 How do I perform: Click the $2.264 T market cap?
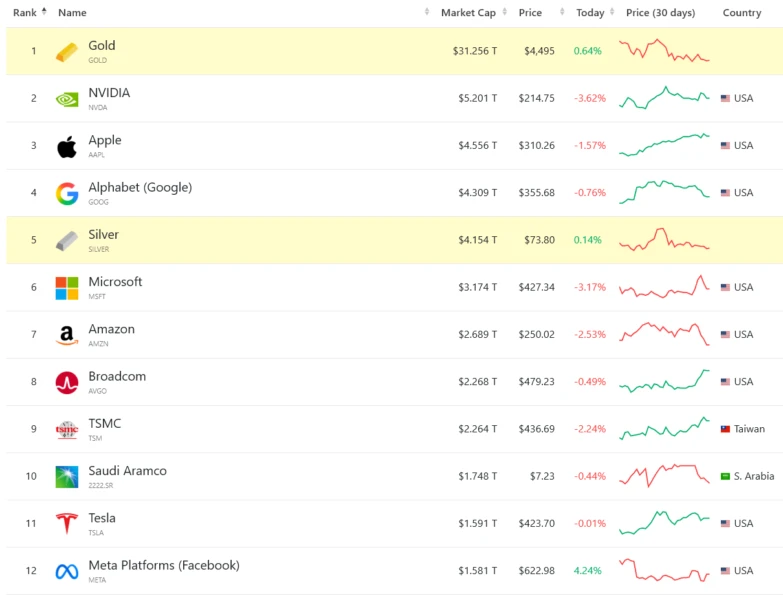[477, 429]
